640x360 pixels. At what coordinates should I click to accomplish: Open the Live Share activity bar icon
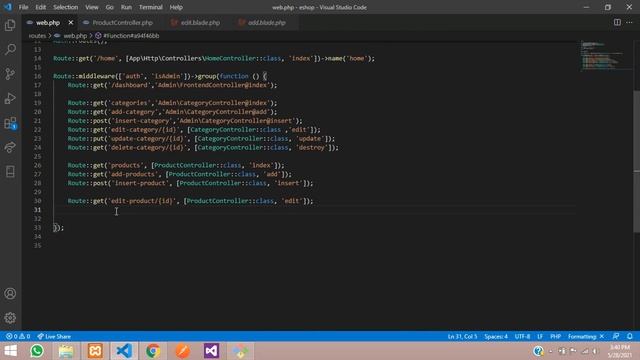click(10, 147)
